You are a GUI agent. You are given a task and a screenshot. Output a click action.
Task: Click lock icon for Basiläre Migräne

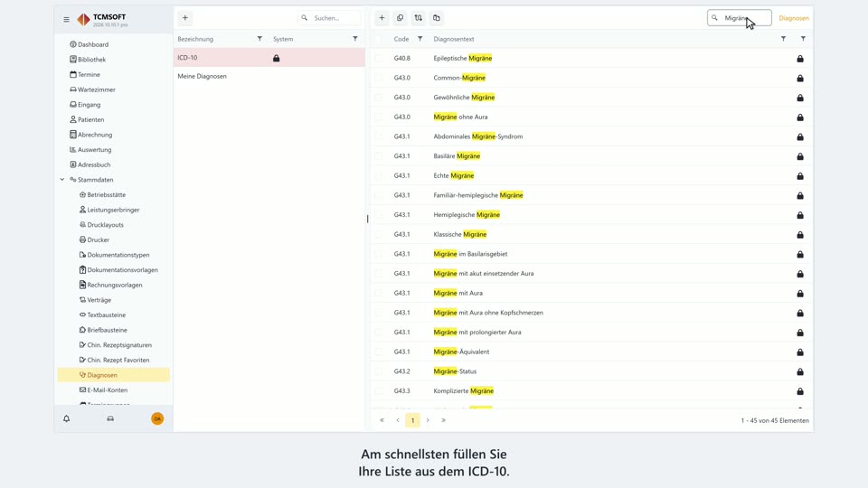click(800, 156)
